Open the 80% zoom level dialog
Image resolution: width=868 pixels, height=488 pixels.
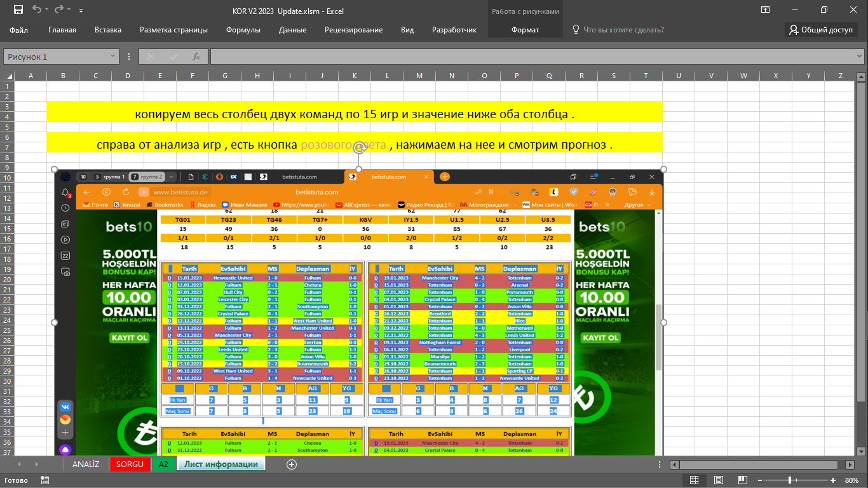(x=851, y=480)
